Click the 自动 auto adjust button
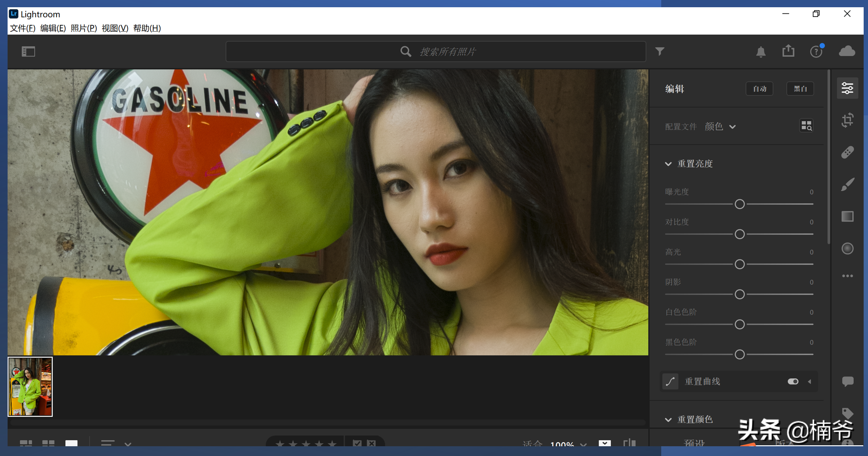The height and width of the screenshot is (456, 868). [x=759, y=89]
